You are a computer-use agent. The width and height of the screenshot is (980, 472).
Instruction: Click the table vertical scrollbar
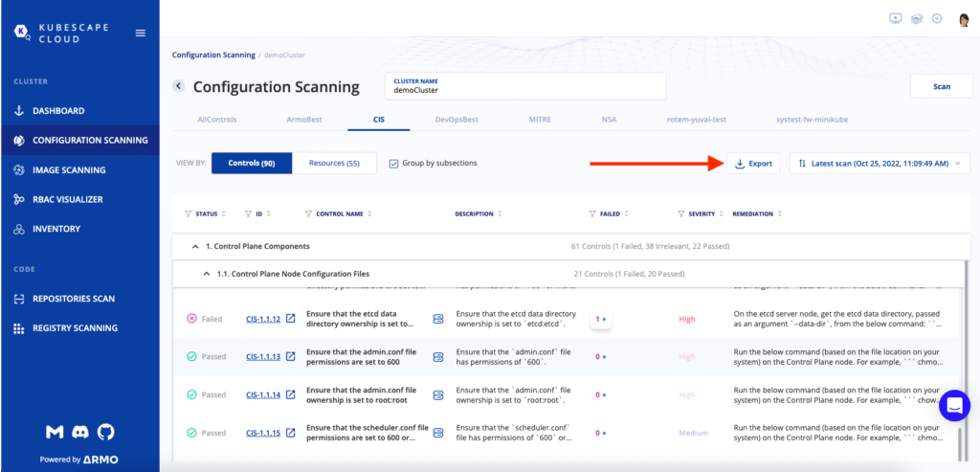point(961,443)
